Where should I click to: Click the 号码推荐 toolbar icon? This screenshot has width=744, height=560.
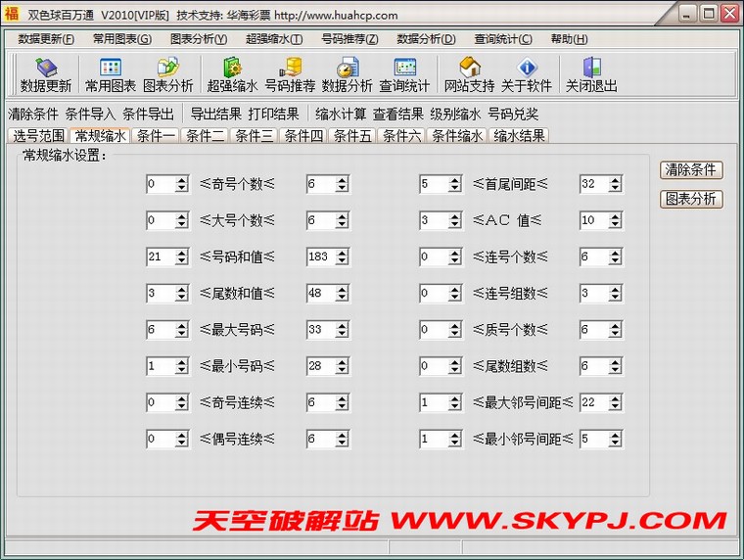coord(290,73)
